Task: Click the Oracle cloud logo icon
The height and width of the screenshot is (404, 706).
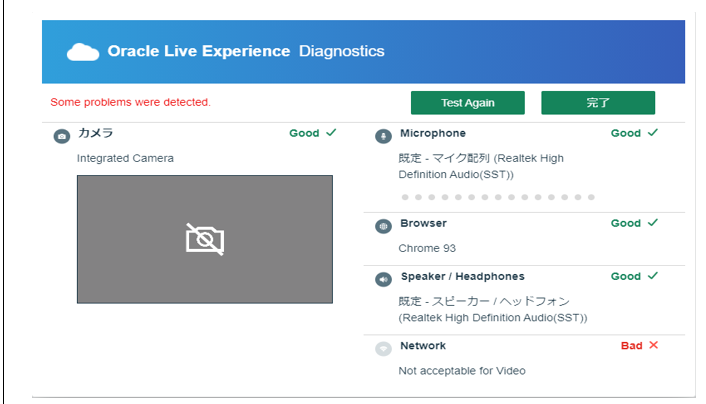Action: click(83, 52)
